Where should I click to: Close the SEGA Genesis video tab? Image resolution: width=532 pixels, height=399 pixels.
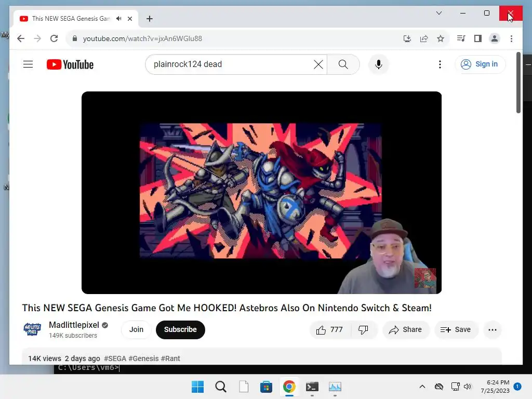[x=129, y=19]
